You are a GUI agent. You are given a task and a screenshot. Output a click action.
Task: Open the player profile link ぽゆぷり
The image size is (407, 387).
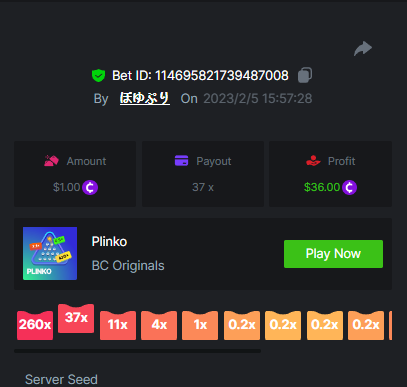pyautogui.click(x=145, y=98)
